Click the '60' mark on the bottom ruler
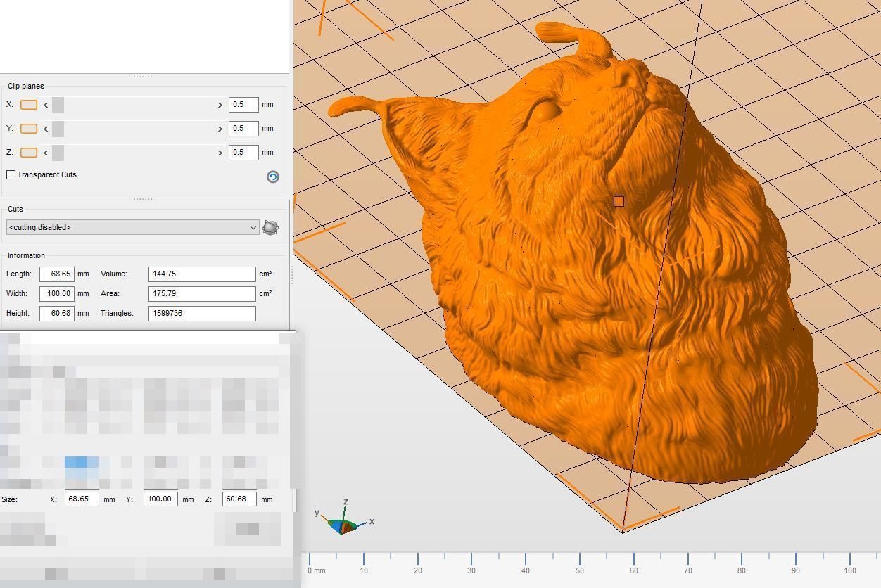The image size is (881, 588). click(x=633, y=570)
